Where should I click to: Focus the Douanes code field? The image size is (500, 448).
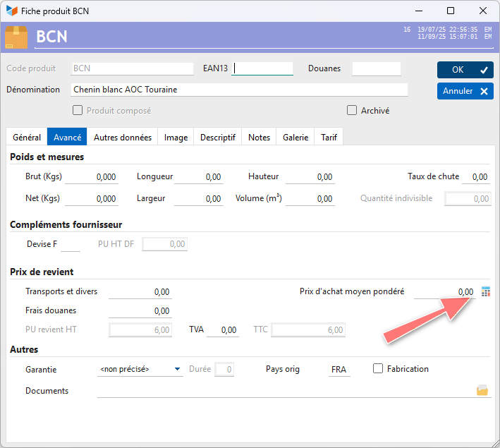pos(376,68)
